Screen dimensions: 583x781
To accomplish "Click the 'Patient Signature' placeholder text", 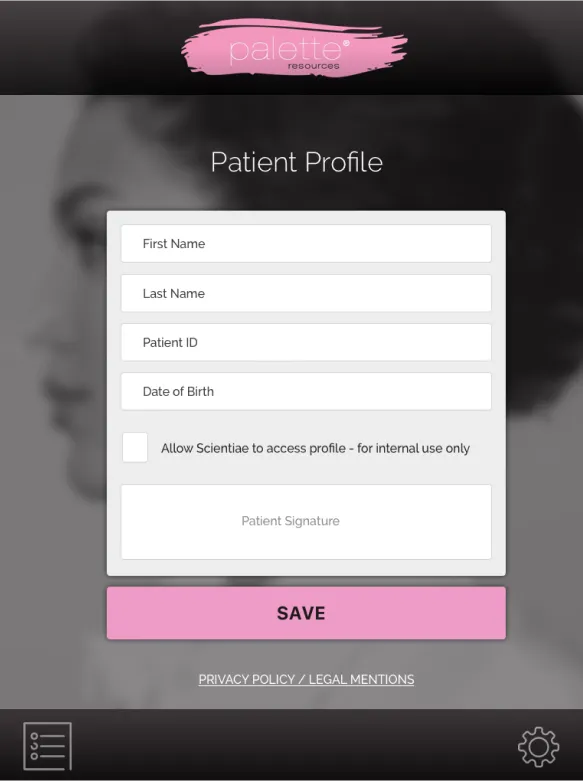I will [x=291, y=521].
